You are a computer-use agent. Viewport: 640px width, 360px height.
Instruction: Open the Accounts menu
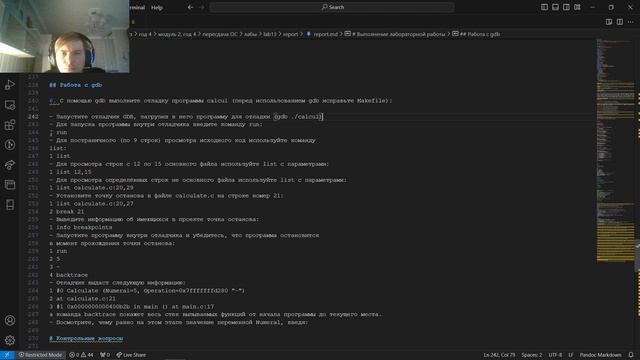tap(10, 320)
